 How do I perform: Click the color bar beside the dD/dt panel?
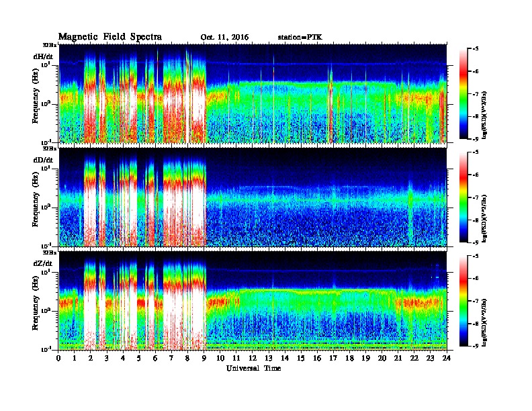(463, 197)
